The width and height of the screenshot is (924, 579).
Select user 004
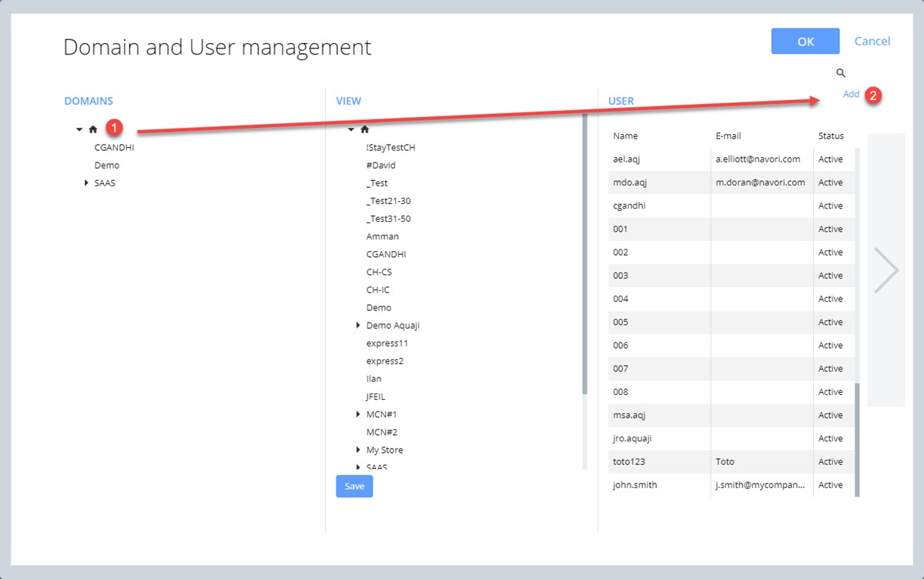[730, 299]
